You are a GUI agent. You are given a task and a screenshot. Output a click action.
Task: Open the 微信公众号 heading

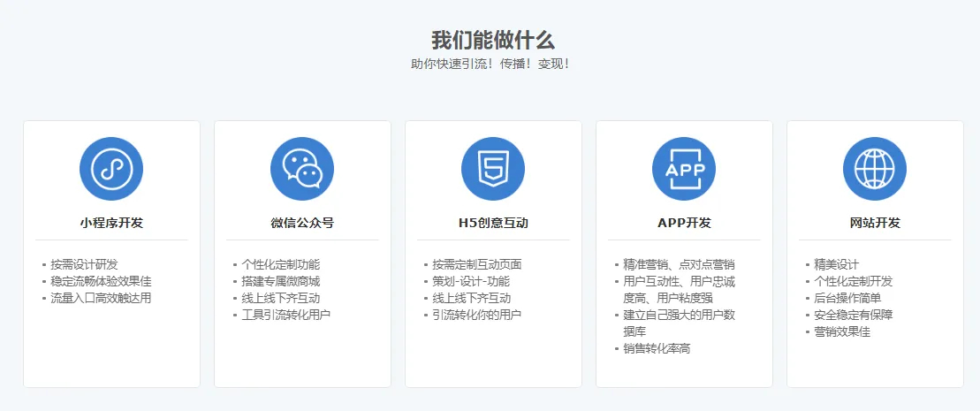[302, 223]
